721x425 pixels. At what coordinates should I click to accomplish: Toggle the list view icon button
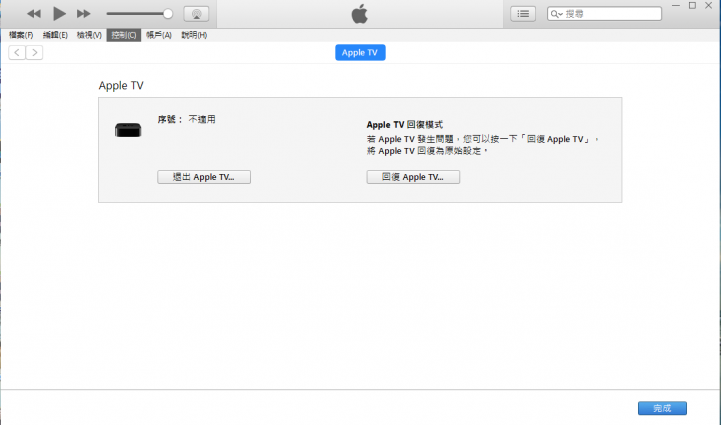[x=523, y=14]
